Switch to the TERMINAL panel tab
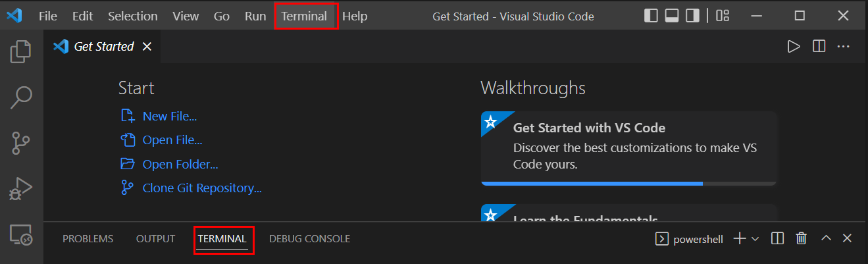This screenshot has width=868, height=264. coord(222,239)
